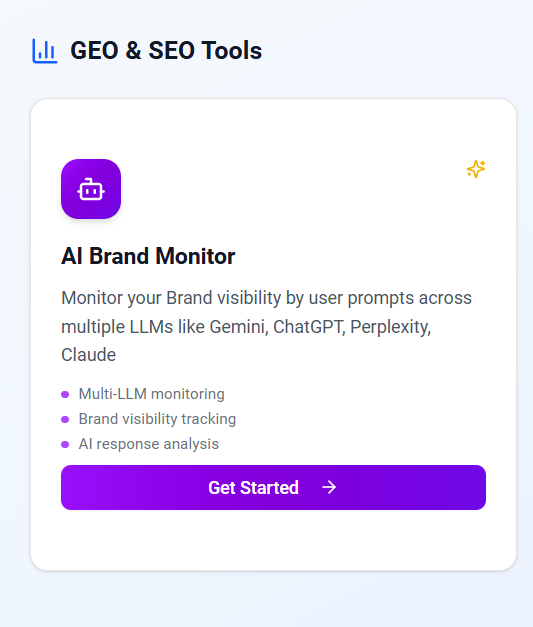Click the word Claude in the description

(88, 355)
